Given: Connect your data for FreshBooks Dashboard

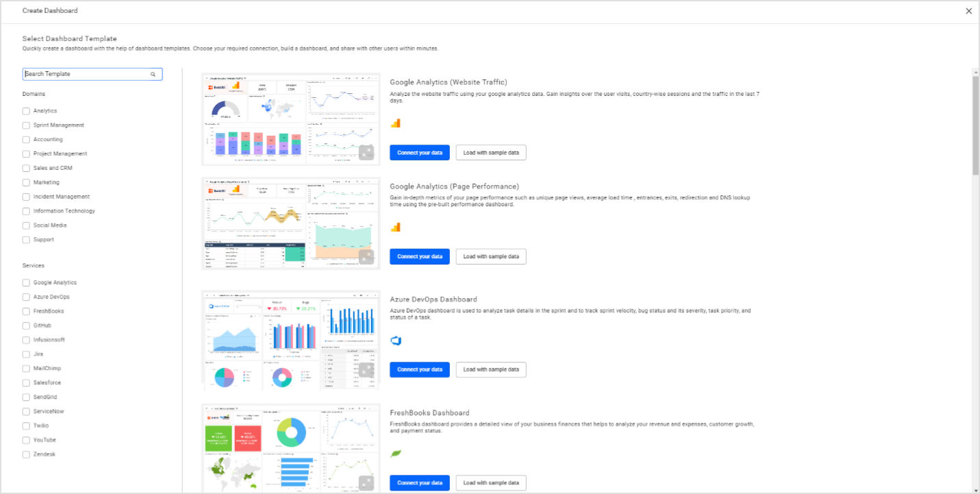Looking at the screenshot, I should [x=420, y=483].
